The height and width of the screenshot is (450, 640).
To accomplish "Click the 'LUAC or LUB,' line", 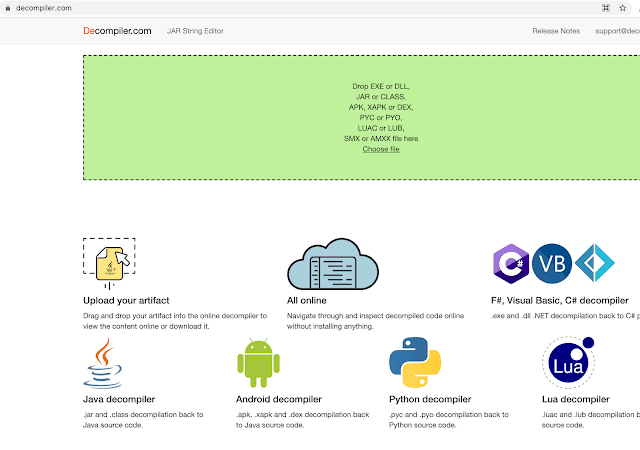I will coord(381,128).
